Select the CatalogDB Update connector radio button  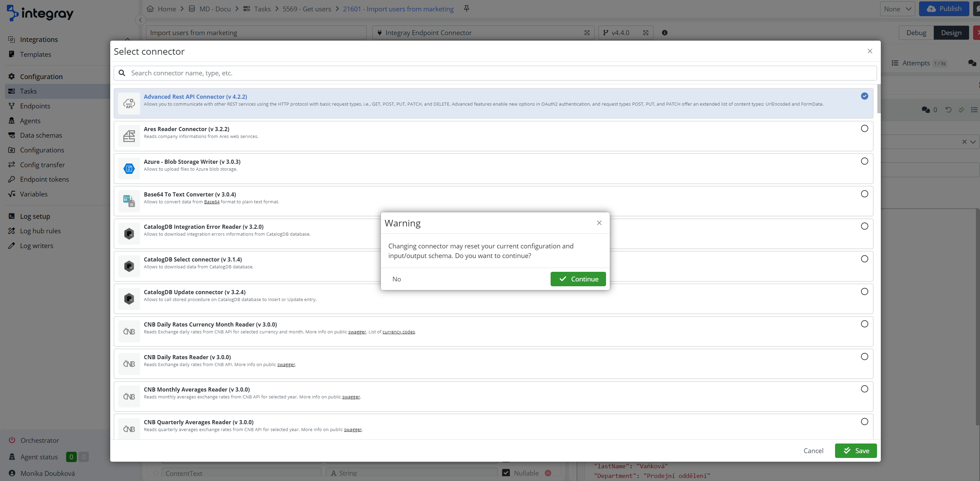(x=864, y=292)
